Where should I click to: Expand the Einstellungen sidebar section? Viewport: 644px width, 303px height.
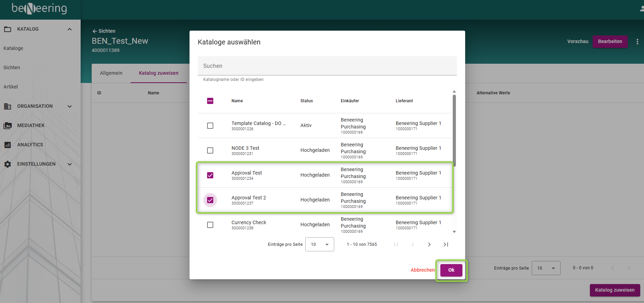[70, 164]
